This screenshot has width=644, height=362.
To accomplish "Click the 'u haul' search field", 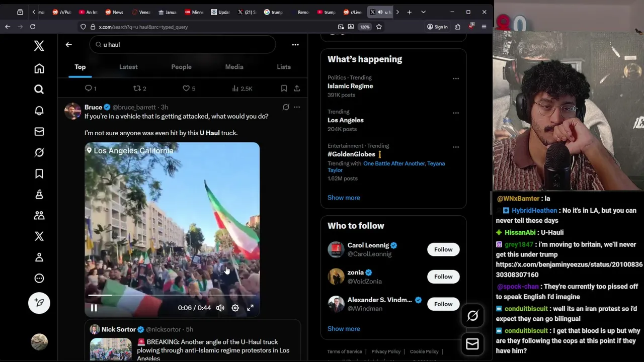I will [183, 45].
